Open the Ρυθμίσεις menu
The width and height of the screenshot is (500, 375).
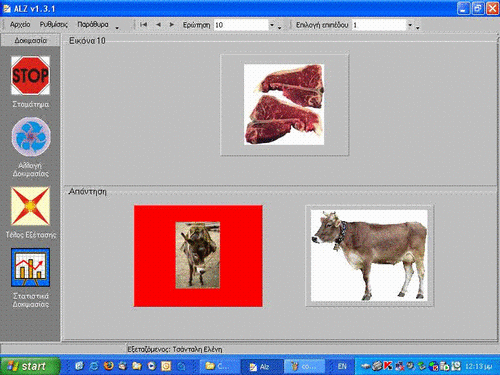coord(54,25)
